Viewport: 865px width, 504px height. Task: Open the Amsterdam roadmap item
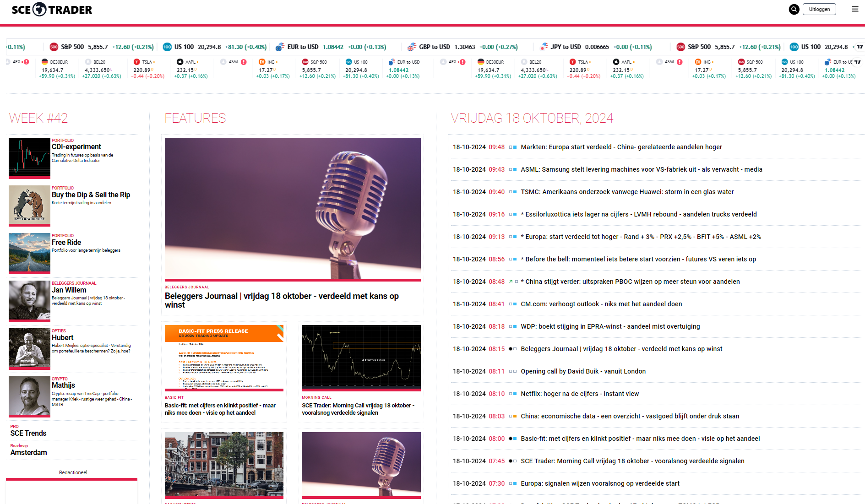pyautogui.click(x=28, y=452)
